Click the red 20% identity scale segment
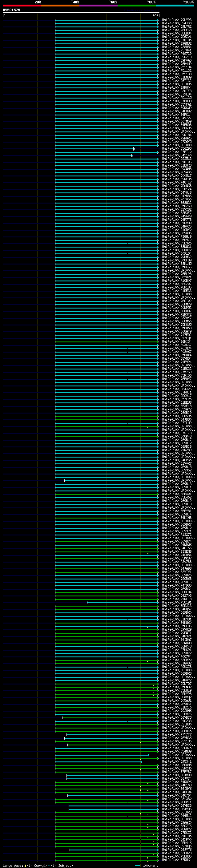This screenshot has height=868, width=197. [x=22, y=6]
